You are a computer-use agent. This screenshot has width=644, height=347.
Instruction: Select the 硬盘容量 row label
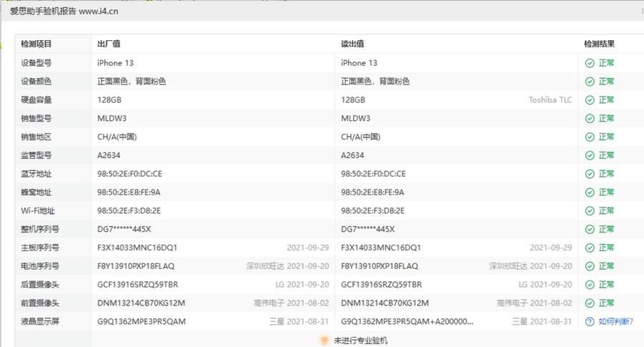click(x=36, y=99)
